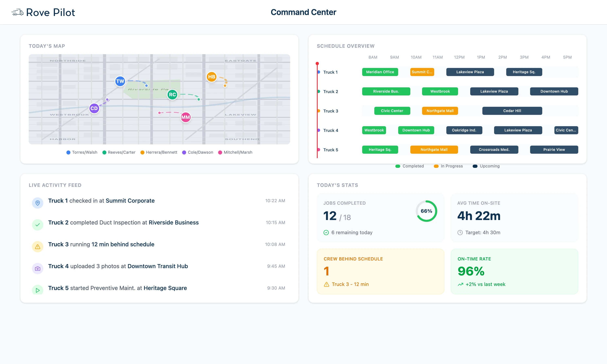Toggle Herrera/Bennett map legend entry
The width and height of the screenshot is (607, 364).
click(158, 152)
